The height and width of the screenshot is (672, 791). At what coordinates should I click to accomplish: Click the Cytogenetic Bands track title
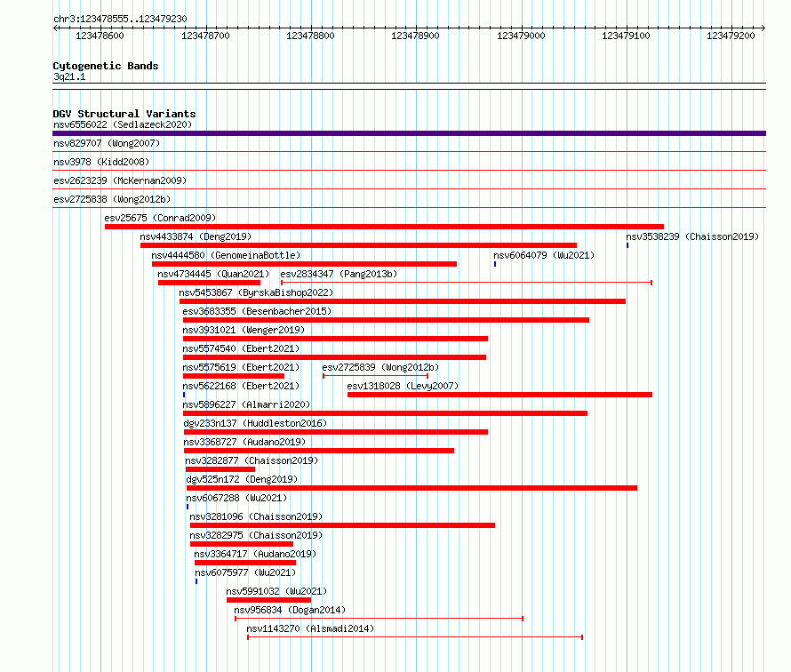(x=106, y=66)
